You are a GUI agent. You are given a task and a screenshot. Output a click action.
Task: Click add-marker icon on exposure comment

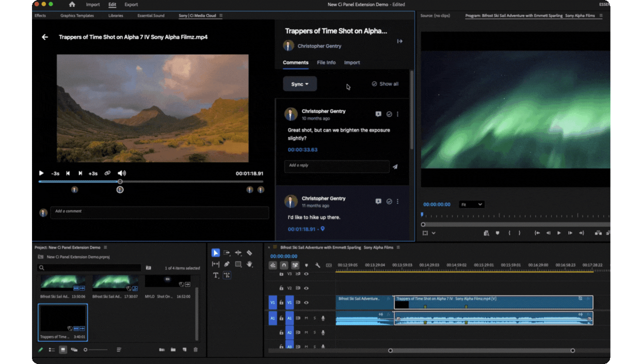(378, 114)
